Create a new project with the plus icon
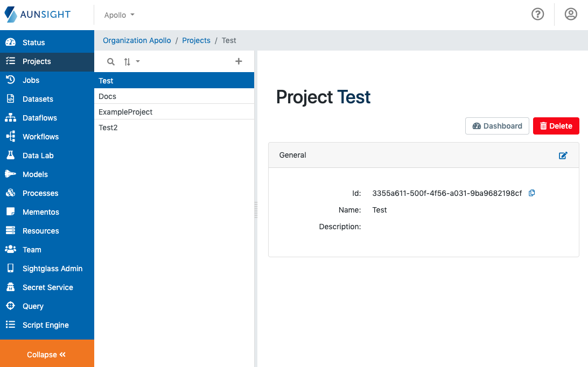 [239, 61]
